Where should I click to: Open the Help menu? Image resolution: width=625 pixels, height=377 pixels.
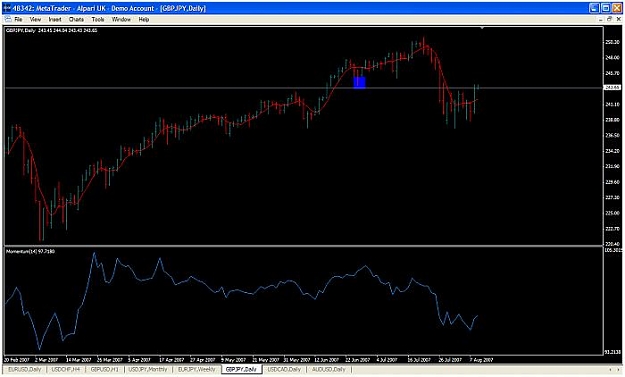click(143, 19)
